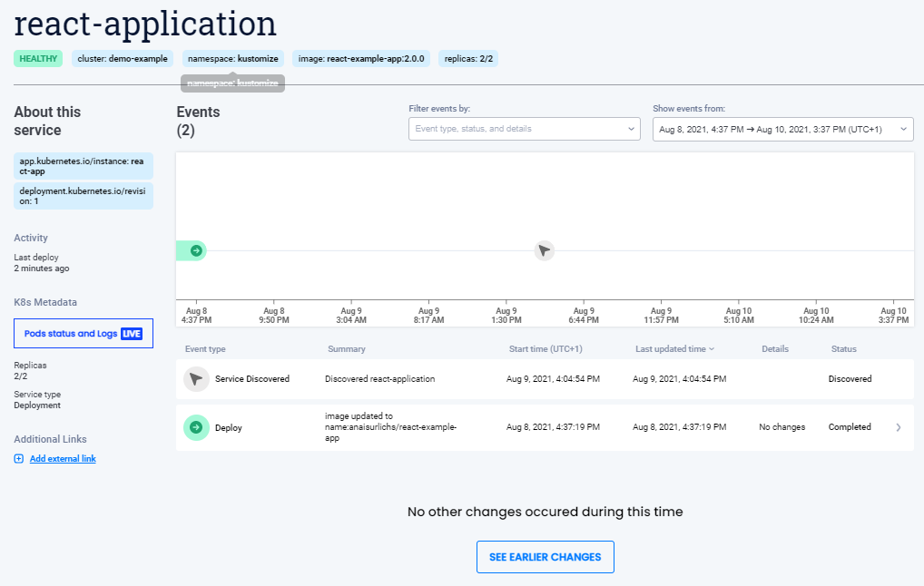Click the Service Discovered row start time
The height and width of the screenshot is (586, 924).
coord(553,379)
